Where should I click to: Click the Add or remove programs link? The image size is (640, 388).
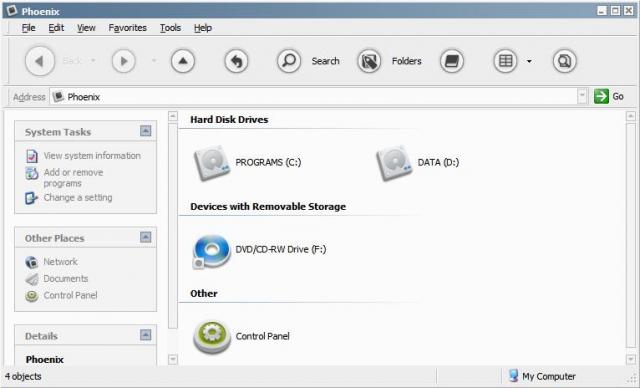tap(73, 178)
